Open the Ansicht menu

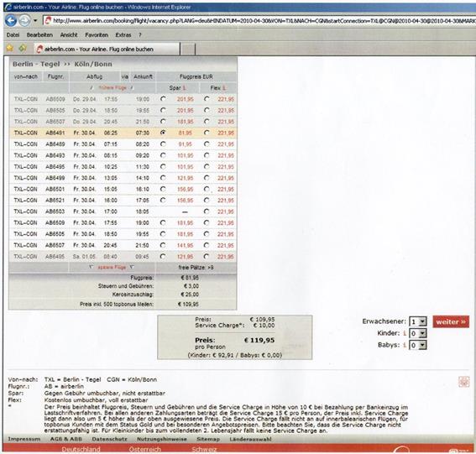(69, 35)
